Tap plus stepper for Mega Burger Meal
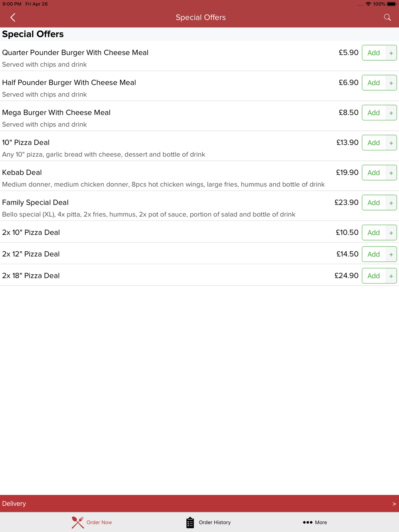The height and width of the screenshot is (532, 399). click(391, 113)
